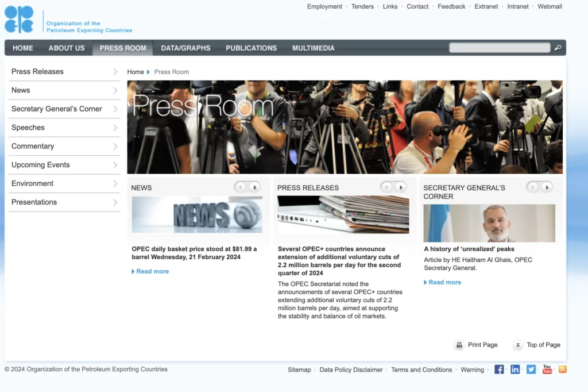Image resolution: width=588 pixels, height=392 pixels.
Task: Open the Feedback top link
Action: tap(451, 6)
